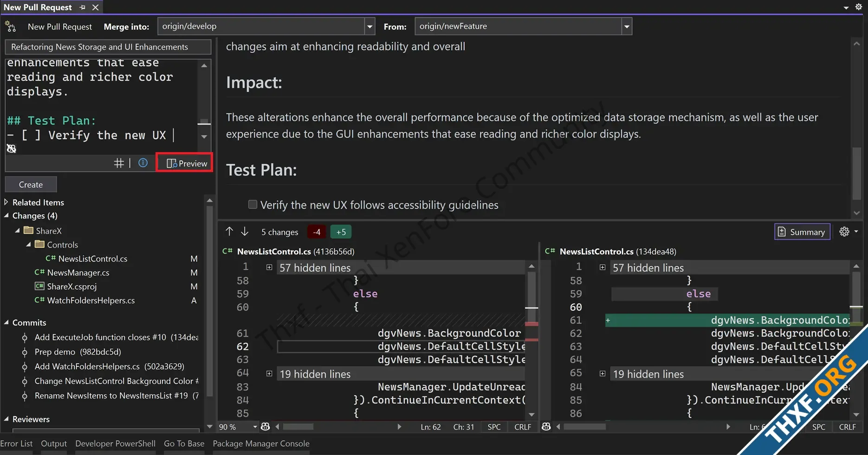Open commit Add ExecuteJob function closes #10
The image size is (868, 455).
[x=116, y=337]
